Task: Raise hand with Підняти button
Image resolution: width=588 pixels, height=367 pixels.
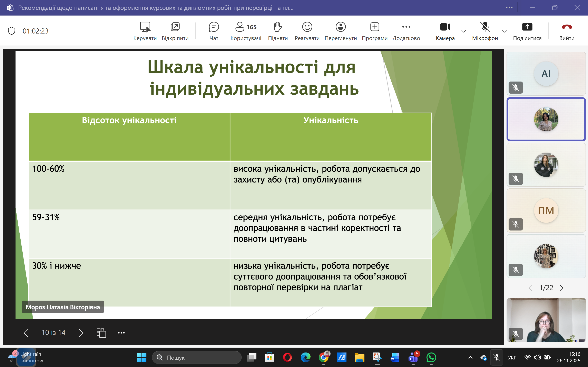Action: (278, 31)
